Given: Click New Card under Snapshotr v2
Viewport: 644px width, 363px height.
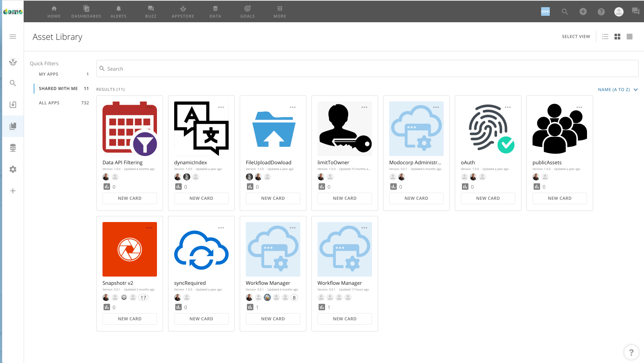Looking at the screenshot, I should coord(130,319).
